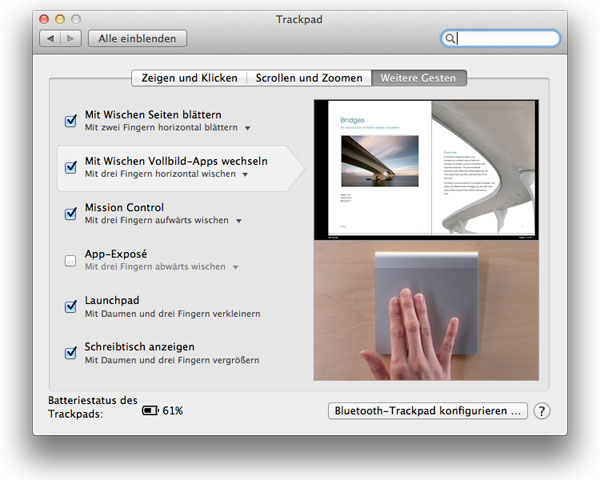This screenshot has width=600, height=480.
Task: Disable the Launchpad gesture checkbox
Action: coord(71,306)
